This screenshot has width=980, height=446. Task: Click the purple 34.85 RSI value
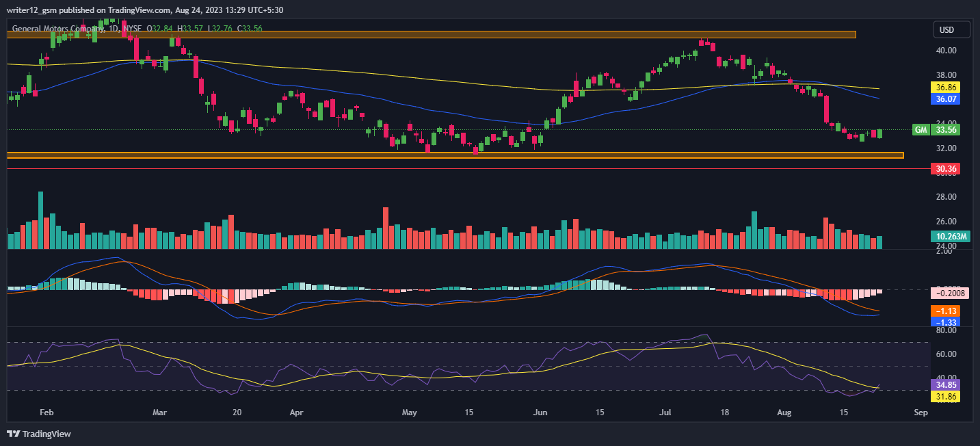tap(946, 385)
